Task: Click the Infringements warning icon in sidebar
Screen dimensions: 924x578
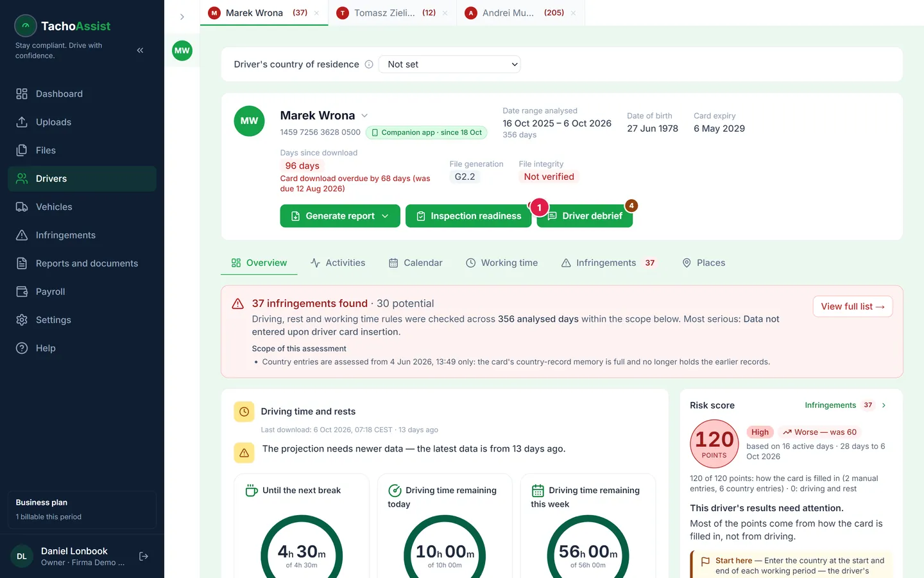Action: click(x=22, y=235)
